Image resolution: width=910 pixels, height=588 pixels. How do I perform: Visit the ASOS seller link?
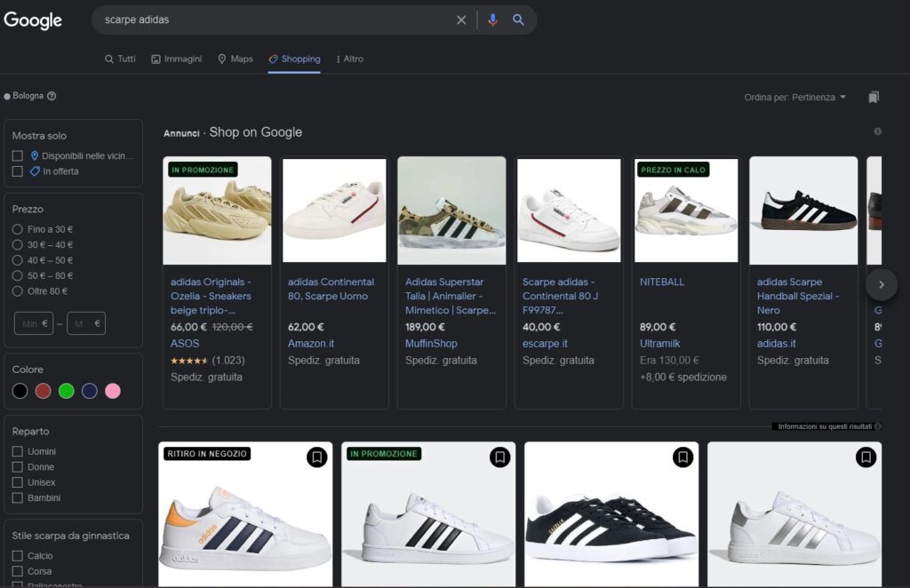185,343
